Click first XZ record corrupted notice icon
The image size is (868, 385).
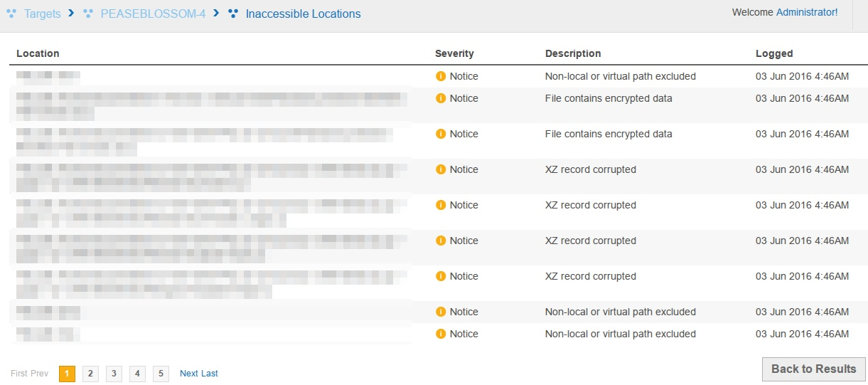coord(441,169)
